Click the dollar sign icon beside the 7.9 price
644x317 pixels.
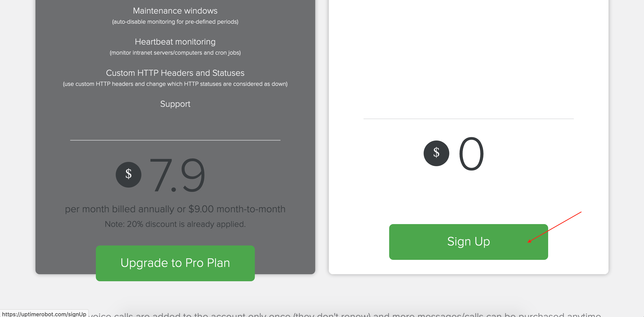[x=128, y=174]
